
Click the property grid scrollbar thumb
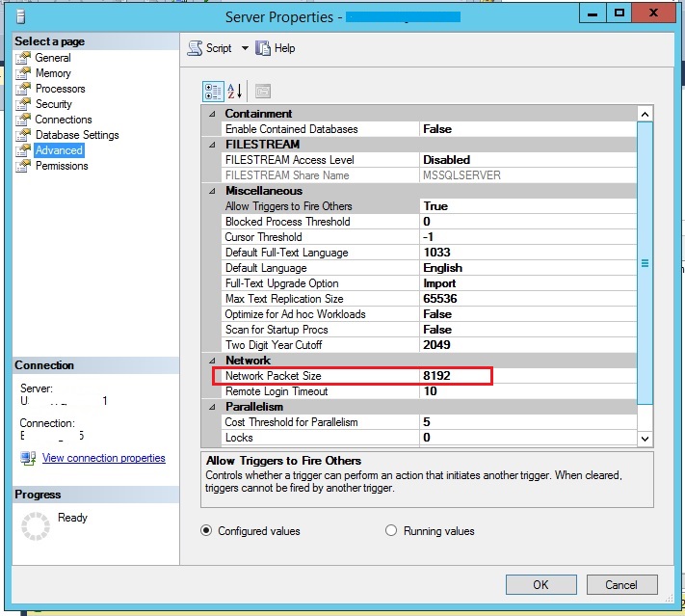click(645, 263)
